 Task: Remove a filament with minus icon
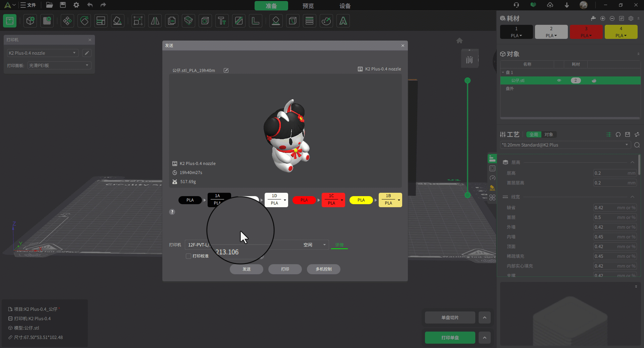[x=612, y=18]
